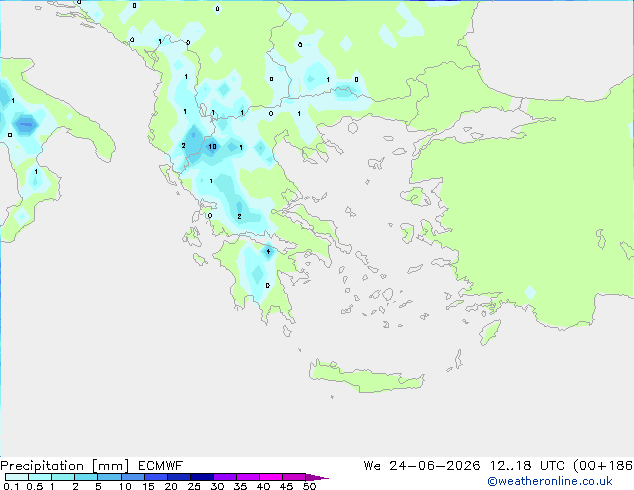Viewport: 634px width, 490px height.
Task: Pick the legend swatch between 10 and 15
Action: (x=133, y=477)
